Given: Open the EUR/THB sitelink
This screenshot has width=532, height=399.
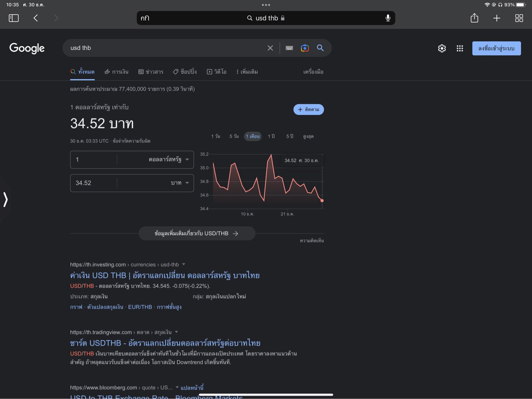Looking at the screenshot, I should click(140, 307).
